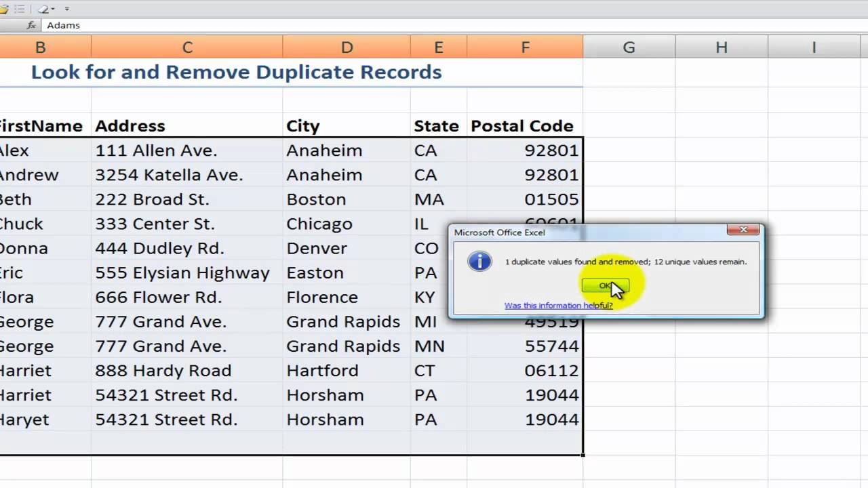The width and height of the screenshot is (868, 488).
Task: Open the 'Was this information helpful?' link
Action: point(558,306)
